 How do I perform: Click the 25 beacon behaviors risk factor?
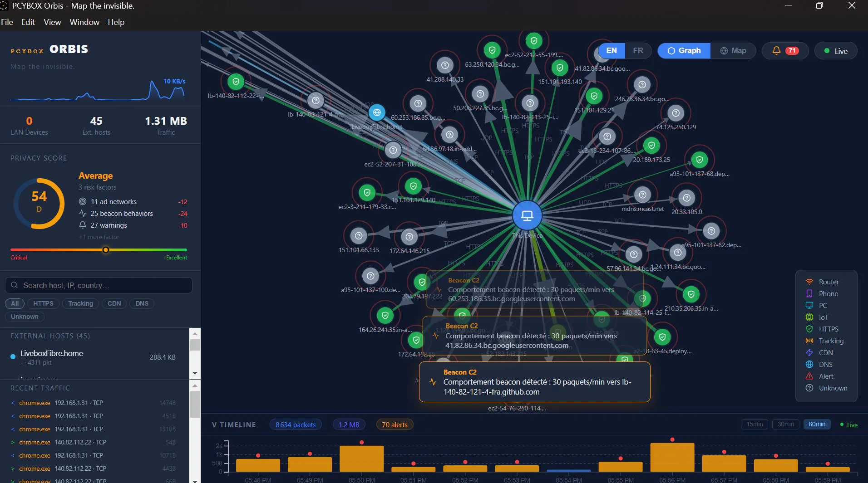coord(133,214)
